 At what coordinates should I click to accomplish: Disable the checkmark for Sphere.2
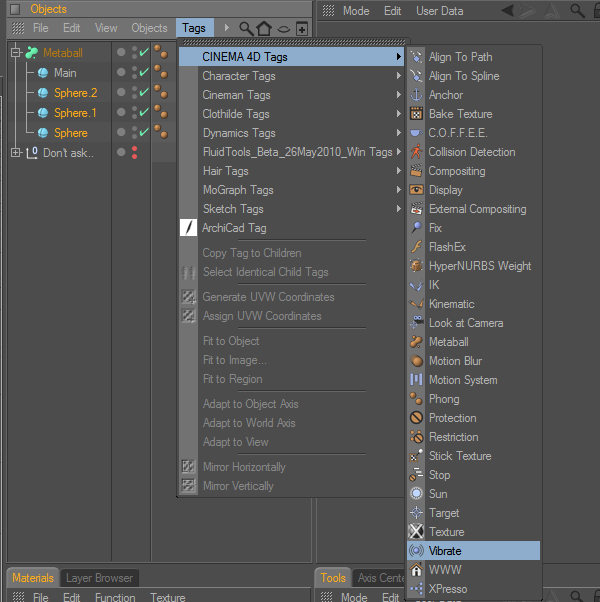click(144, 92)
